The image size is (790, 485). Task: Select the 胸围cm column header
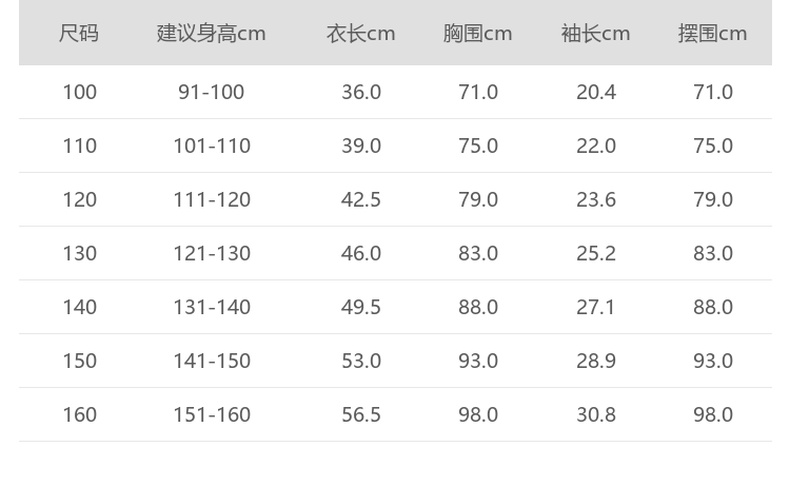click(478, 34)
